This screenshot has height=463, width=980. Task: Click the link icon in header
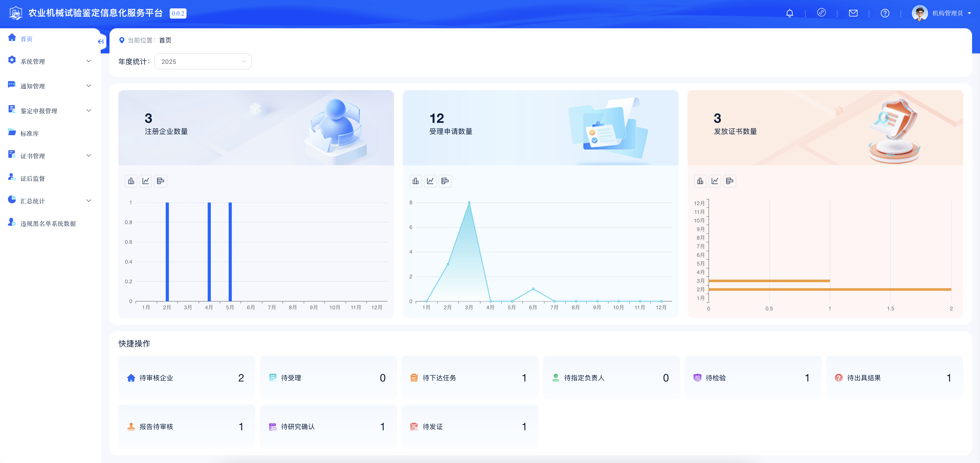point(821,13)
